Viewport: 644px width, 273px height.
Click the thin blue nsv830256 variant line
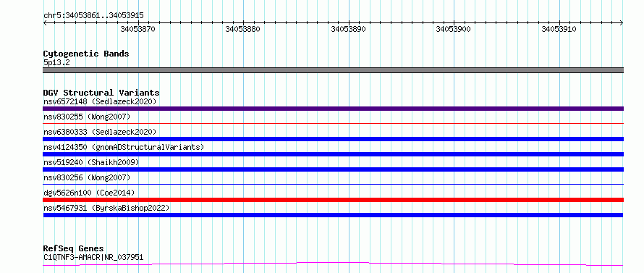tap(333, 184)
